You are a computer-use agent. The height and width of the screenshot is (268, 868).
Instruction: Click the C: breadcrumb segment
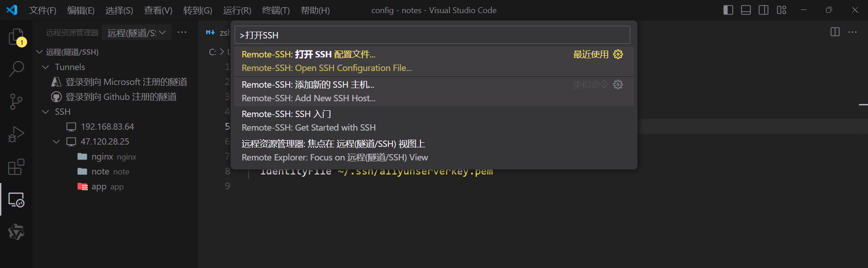point(212,52)
